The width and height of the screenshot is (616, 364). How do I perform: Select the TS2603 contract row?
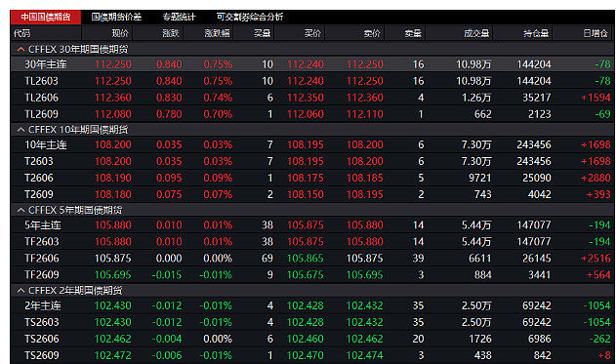coord(312,322)
